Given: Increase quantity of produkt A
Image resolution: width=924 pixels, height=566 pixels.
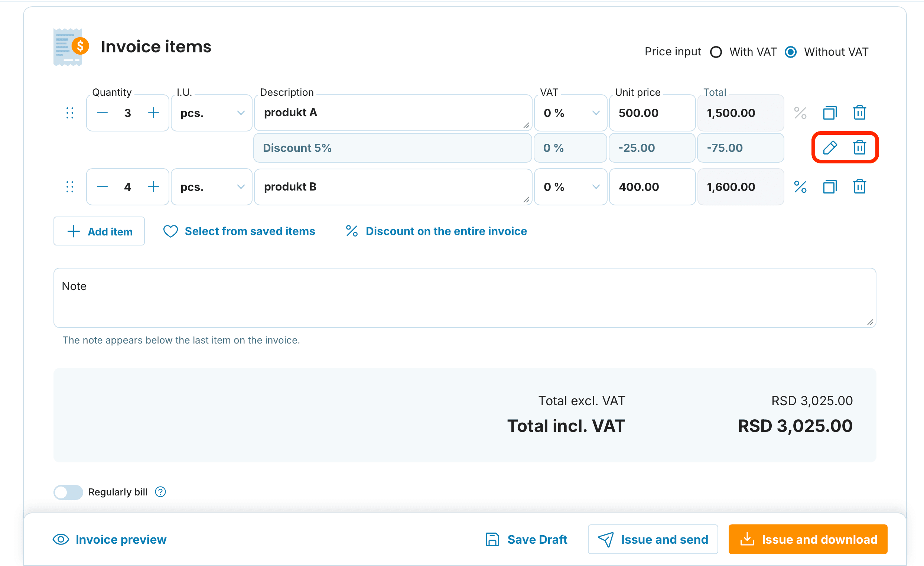Looking at the screenshot, I should [153, 113].
